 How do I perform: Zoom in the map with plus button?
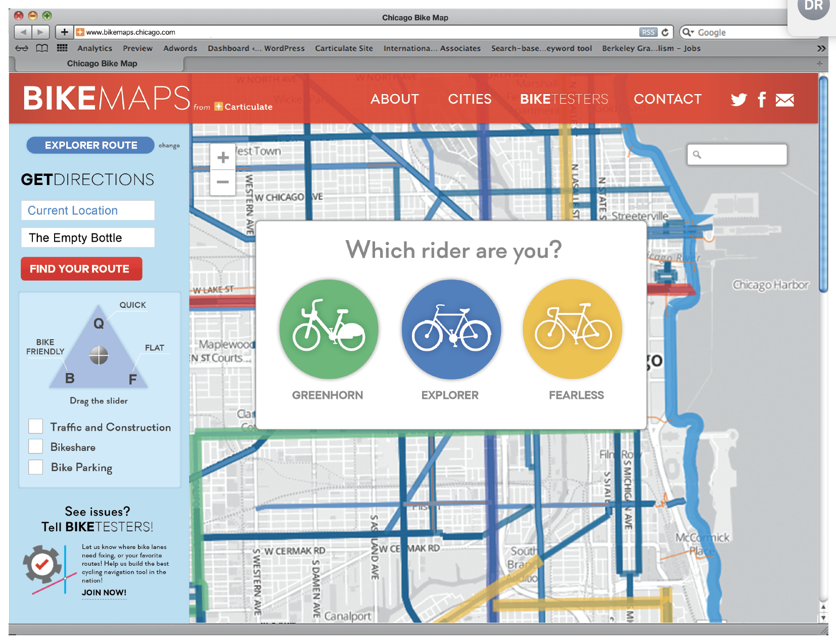click(x=223, y=158)
